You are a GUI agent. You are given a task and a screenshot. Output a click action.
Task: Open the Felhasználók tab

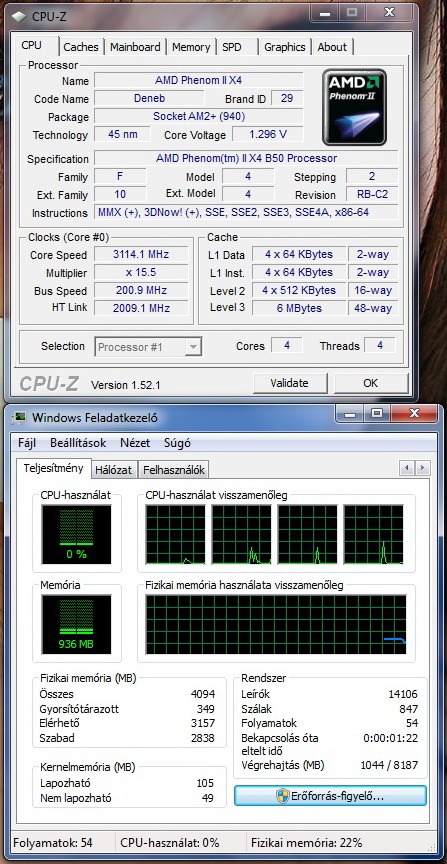point(174,470)
